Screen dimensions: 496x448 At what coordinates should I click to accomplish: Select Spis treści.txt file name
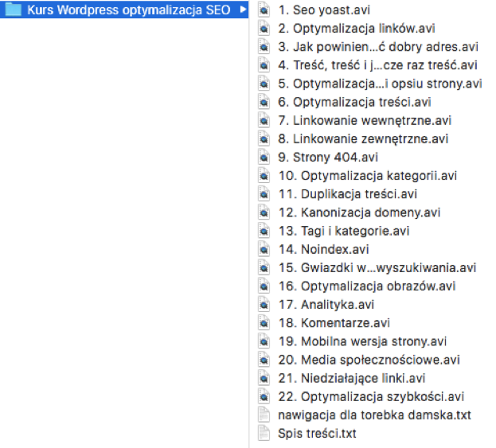[318, 433]
